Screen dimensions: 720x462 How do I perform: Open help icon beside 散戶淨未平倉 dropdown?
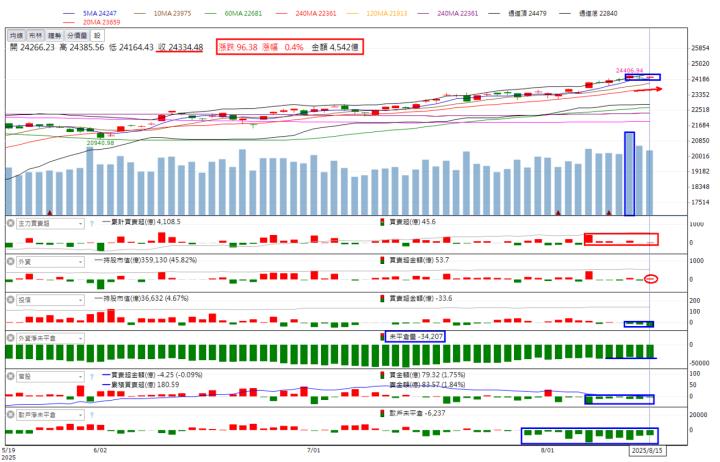point(92,415)
